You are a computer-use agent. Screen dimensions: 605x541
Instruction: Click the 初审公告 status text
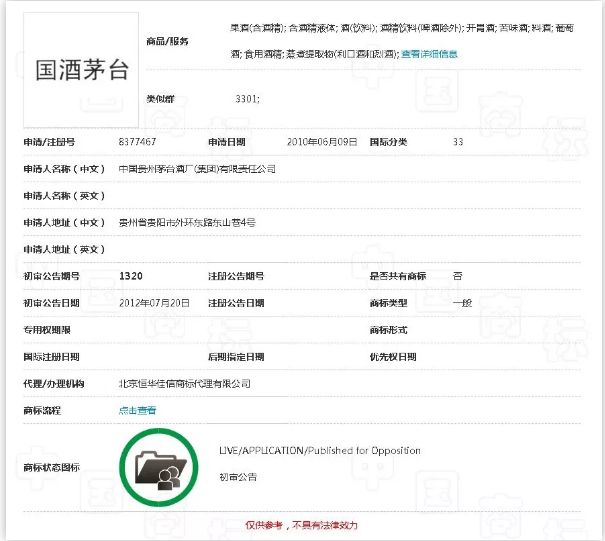pyautogui.click(x=238, y=477)
